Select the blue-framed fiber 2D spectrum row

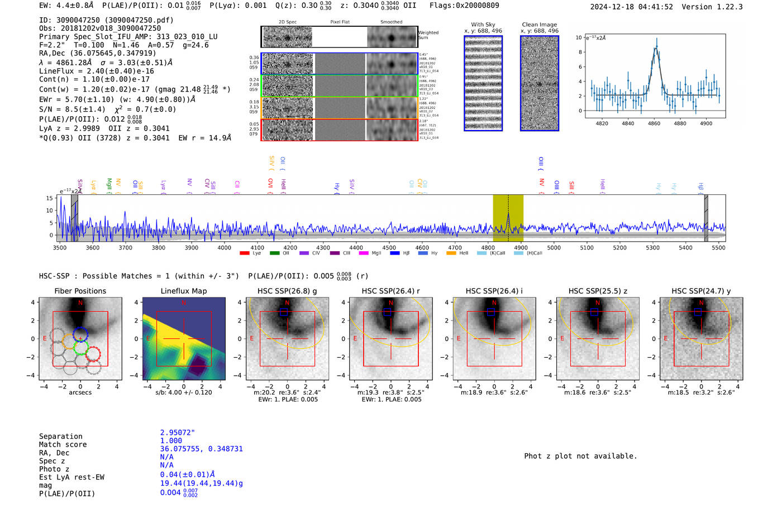pyautogui.click(x=339, y=64)
